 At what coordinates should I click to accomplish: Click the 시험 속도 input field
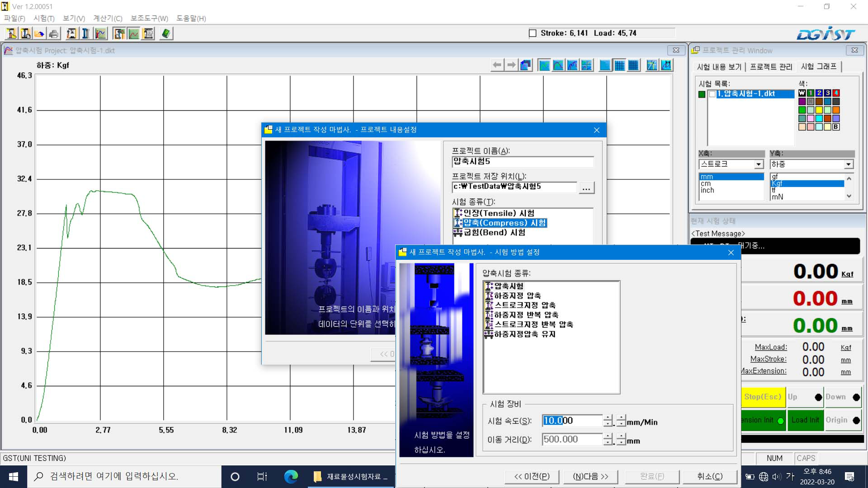572,421
